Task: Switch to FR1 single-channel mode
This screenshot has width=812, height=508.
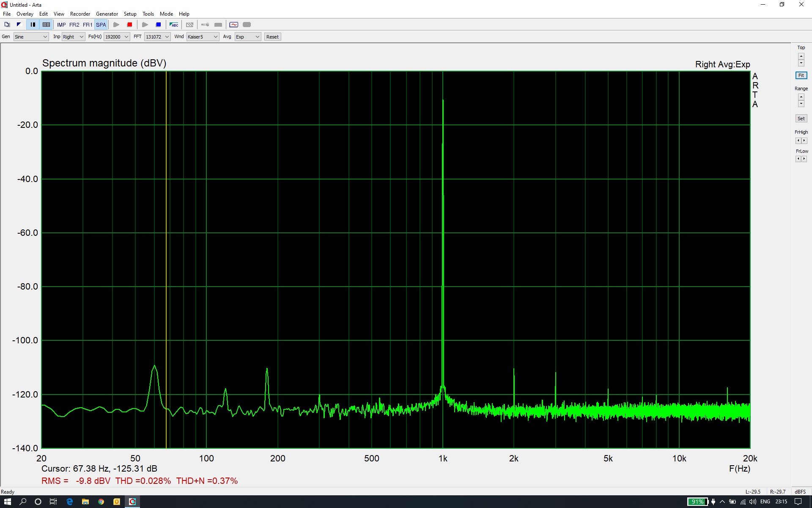Action: coord(88,25)
